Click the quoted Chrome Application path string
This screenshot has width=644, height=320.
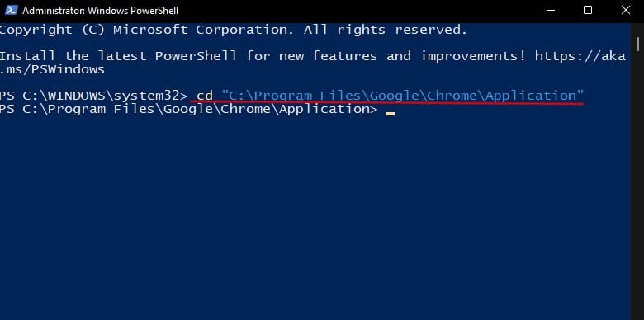403,96
